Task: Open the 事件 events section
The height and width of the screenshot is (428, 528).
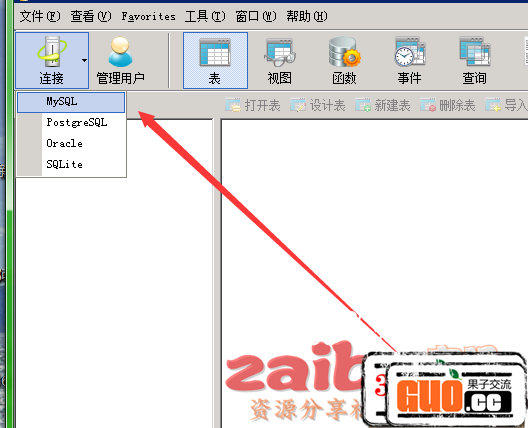Action: click(x=409, y=60)
